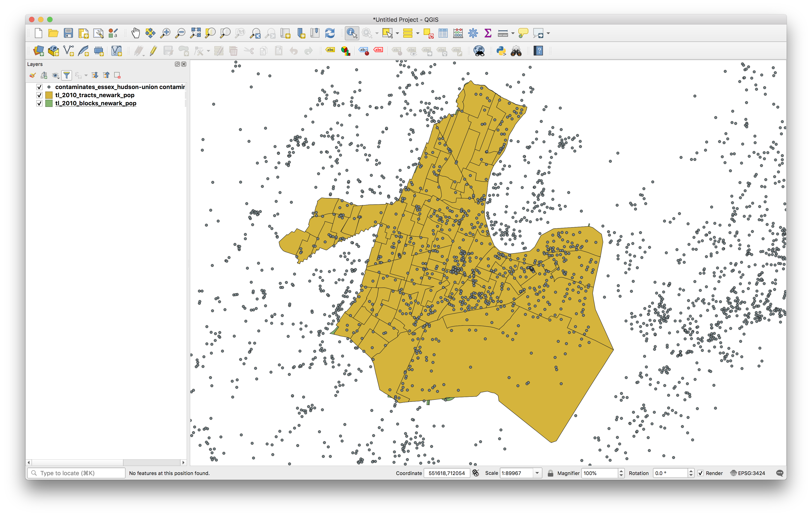The width and height of the screenshot is (812, 516).
Task: Open the Statistical Summary sigma icon
Action: coord(488,33)
